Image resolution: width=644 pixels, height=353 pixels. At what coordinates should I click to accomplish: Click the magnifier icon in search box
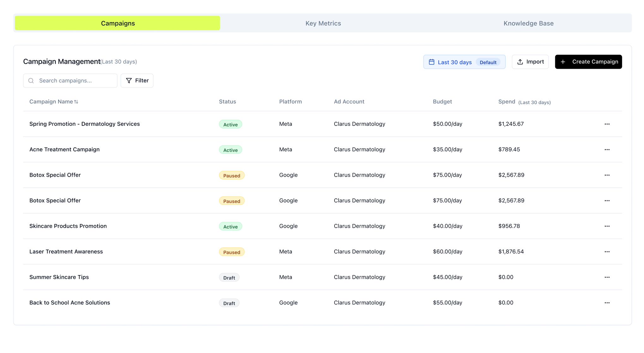coord(31,81)
